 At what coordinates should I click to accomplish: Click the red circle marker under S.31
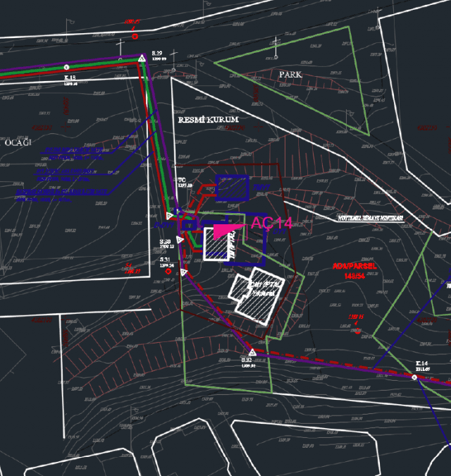168,271
